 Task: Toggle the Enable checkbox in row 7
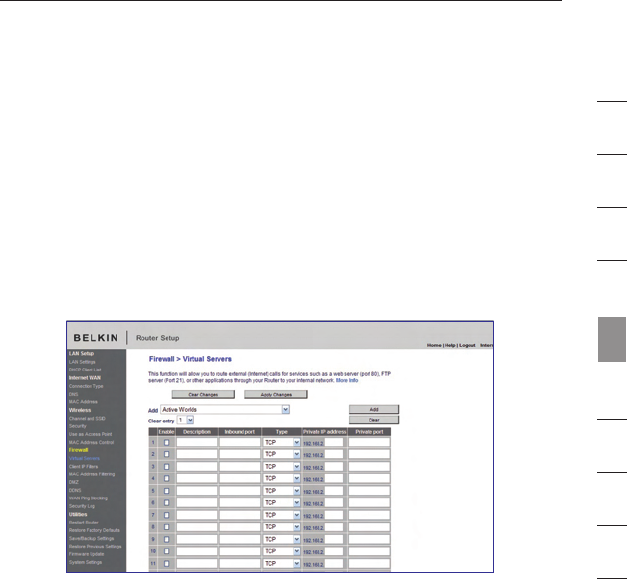click(x=167, y=515)
